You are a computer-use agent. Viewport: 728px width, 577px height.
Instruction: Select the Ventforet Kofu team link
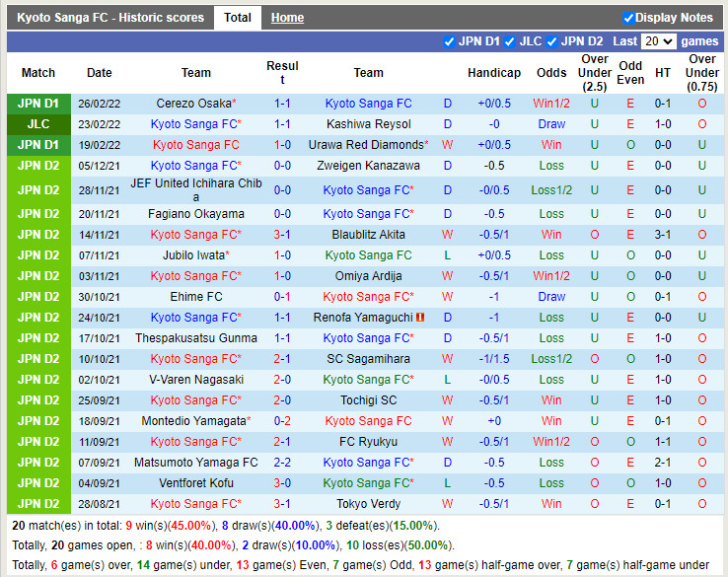tap(195, 483)
